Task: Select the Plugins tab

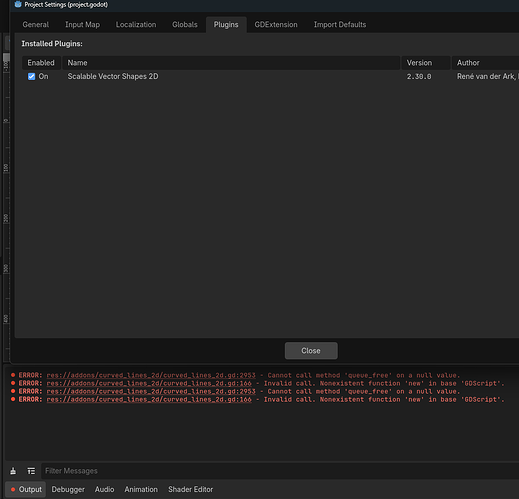Action: point(226,25)
